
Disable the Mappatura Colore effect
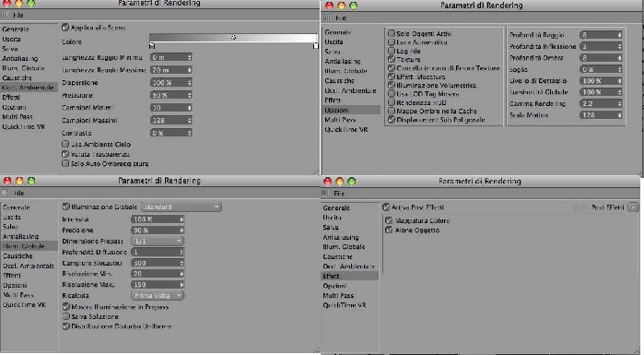click(x=389, y=220)
